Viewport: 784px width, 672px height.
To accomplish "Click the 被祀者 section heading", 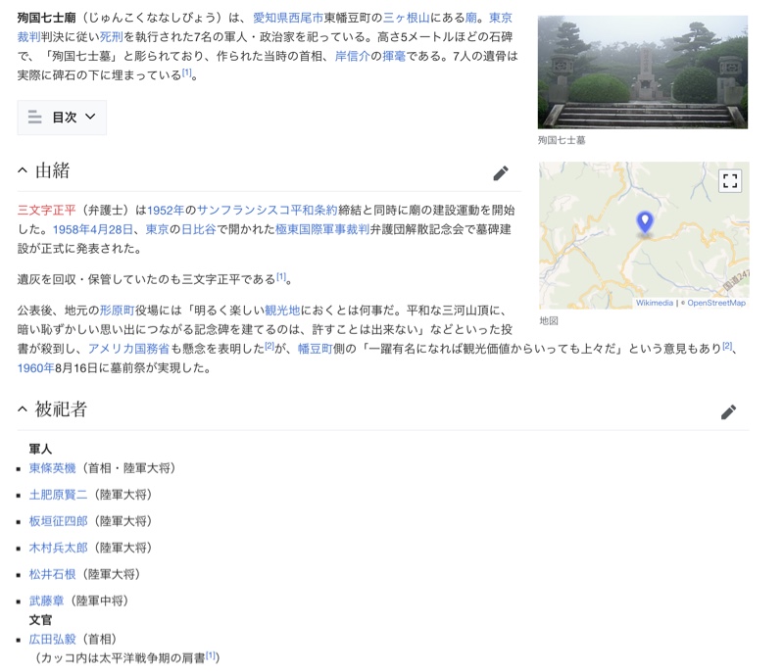I will (61, 409).
